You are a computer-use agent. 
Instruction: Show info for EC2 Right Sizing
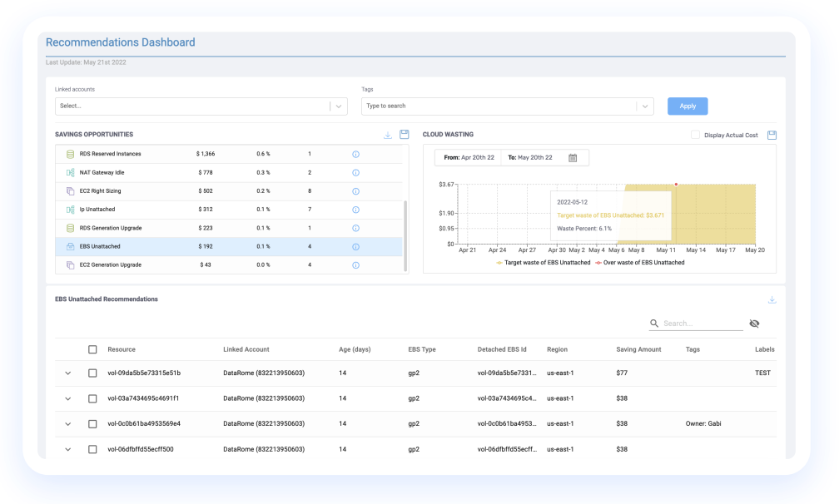(x=356, y=191)
